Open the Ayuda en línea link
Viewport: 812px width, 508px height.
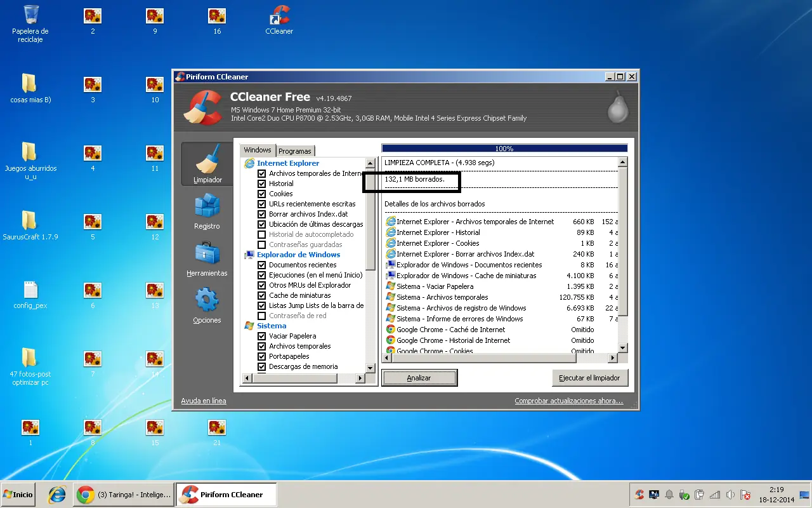click(x=204, y=401)
